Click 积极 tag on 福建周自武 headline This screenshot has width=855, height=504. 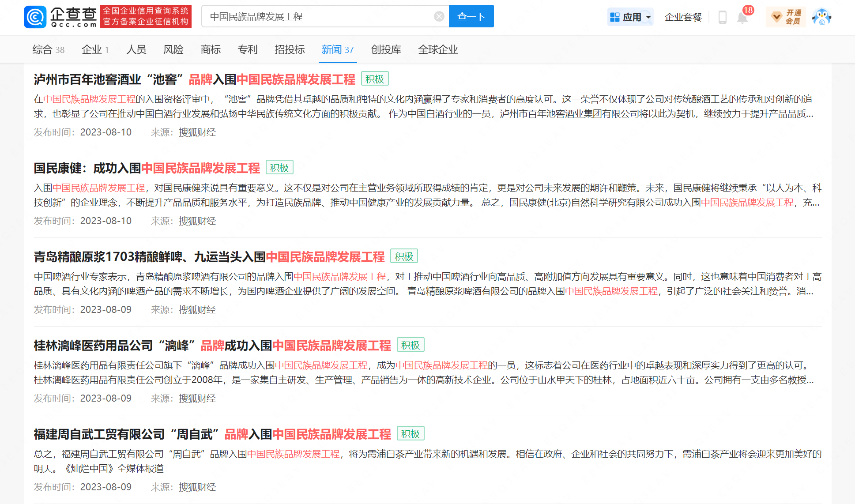pyautogui.click(x=411, y=434)
